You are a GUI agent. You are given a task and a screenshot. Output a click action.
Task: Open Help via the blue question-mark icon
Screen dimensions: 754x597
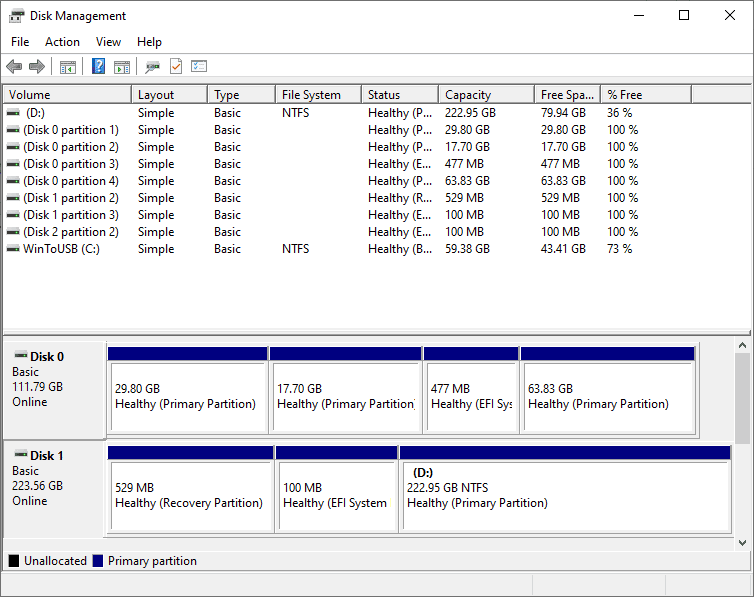click(x=98, y=66)
